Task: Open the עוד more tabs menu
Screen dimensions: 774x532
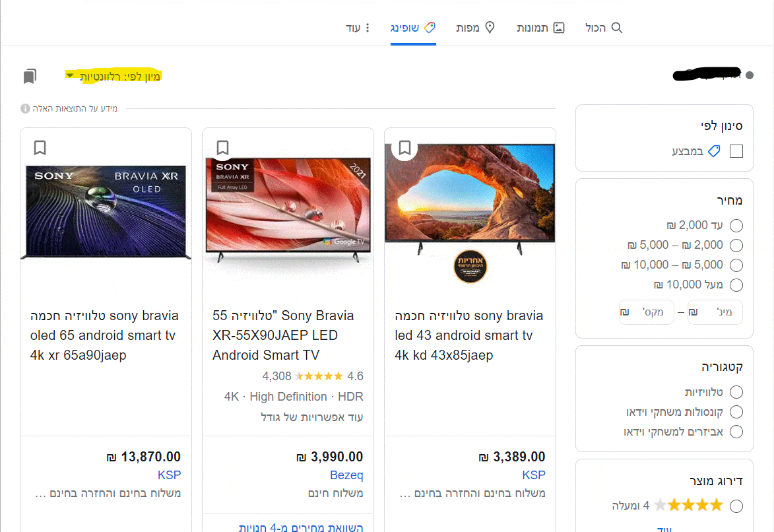Action: point(358,28)
